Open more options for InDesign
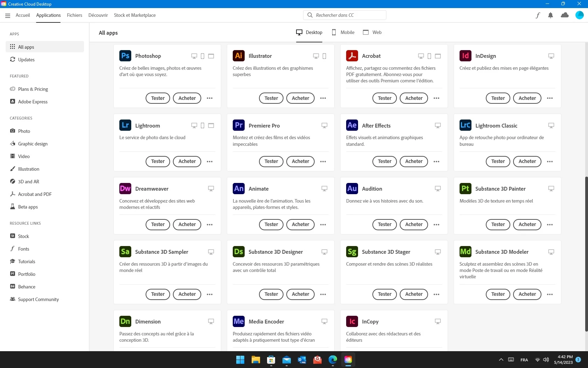 point(550,98)
